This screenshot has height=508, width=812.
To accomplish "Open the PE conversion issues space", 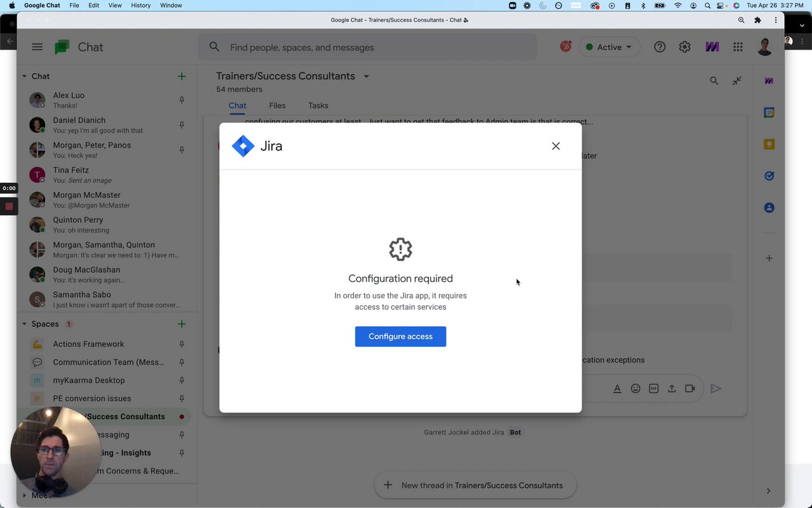I will [107, 398].
